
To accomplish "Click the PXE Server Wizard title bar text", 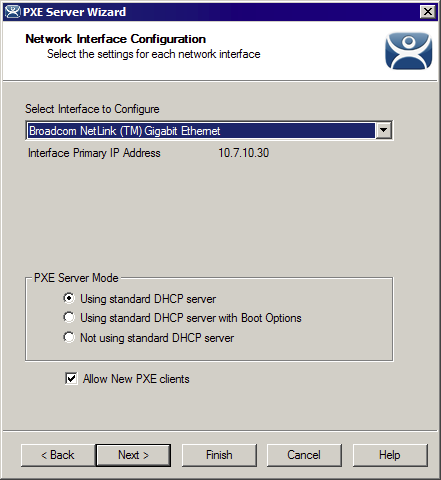I will 74,12.
